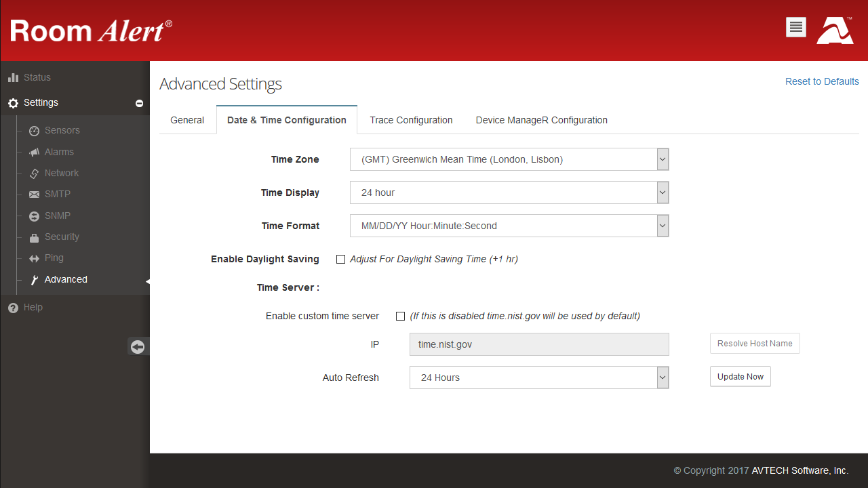Click the Resolve Host Name button
This screenshot has width=868, height=488.
[x=754, y=343]
